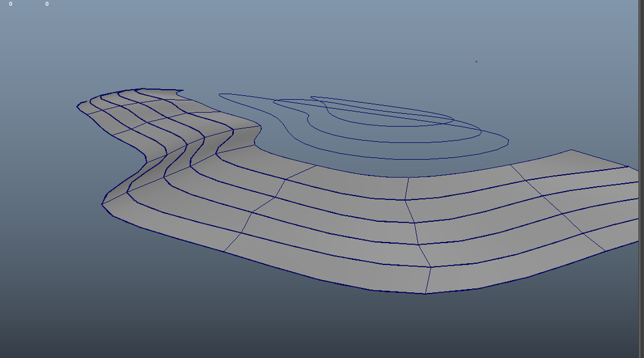Select the tiny dark dot in the sky
The image size is (644, 358).
click(x=476, y=62)
